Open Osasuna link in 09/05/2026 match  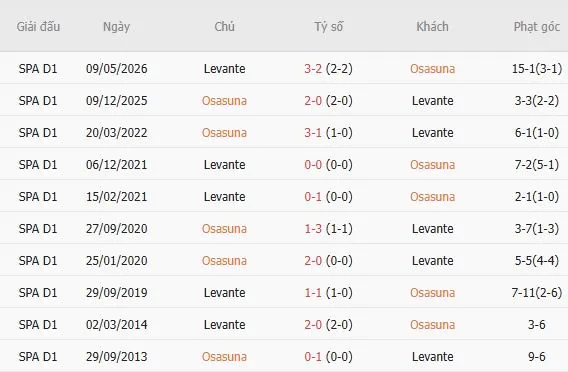click(432, 68)
